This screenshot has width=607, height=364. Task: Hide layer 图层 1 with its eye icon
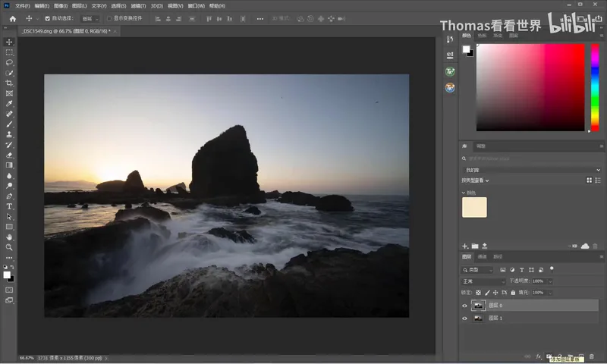point(464,318)
